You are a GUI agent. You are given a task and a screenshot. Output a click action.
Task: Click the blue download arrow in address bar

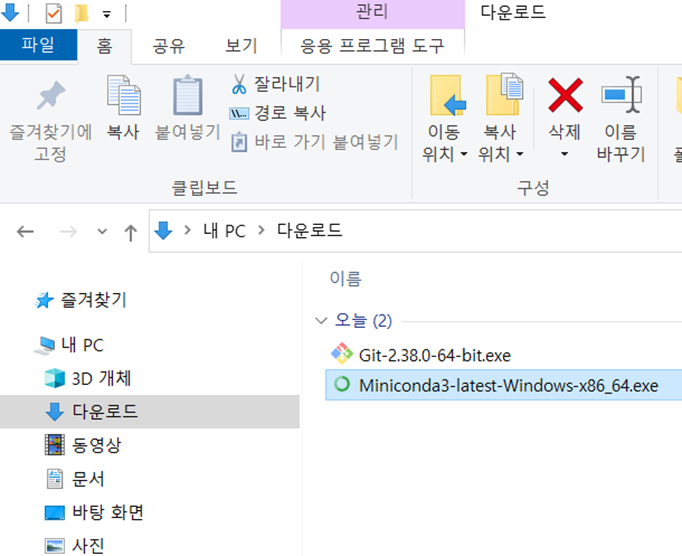tap(163, 231)
